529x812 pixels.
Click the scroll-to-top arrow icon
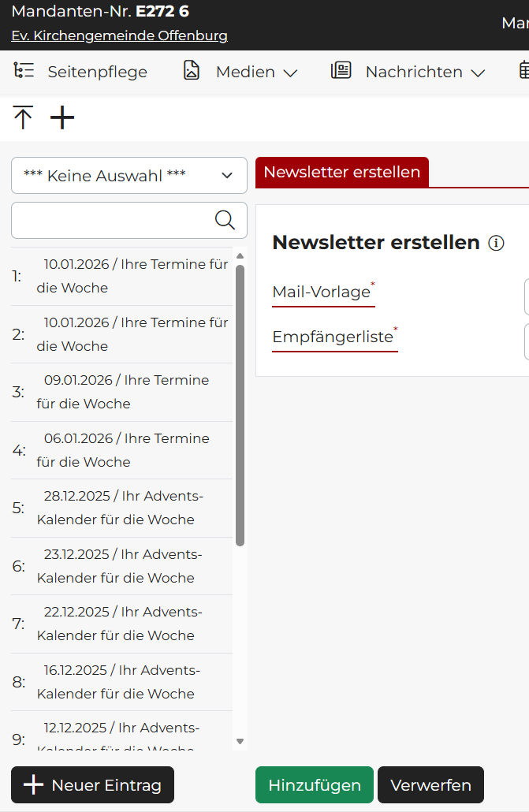(x=23, y=118)
